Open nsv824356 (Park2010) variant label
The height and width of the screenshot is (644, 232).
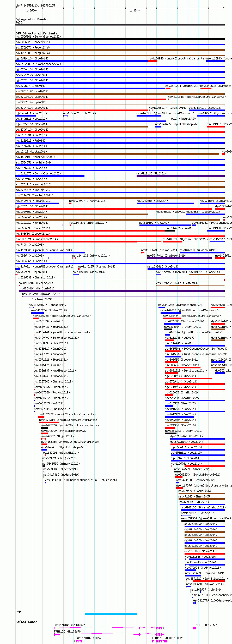tap(180, 425)
